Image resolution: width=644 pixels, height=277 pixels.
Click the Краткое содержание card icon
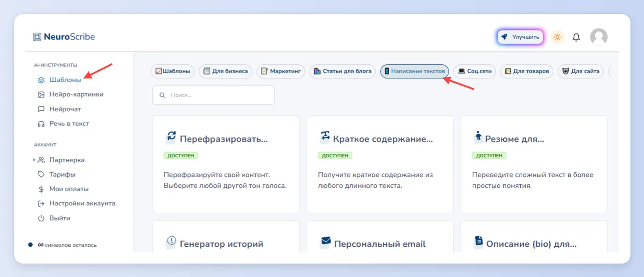(325, 137)
